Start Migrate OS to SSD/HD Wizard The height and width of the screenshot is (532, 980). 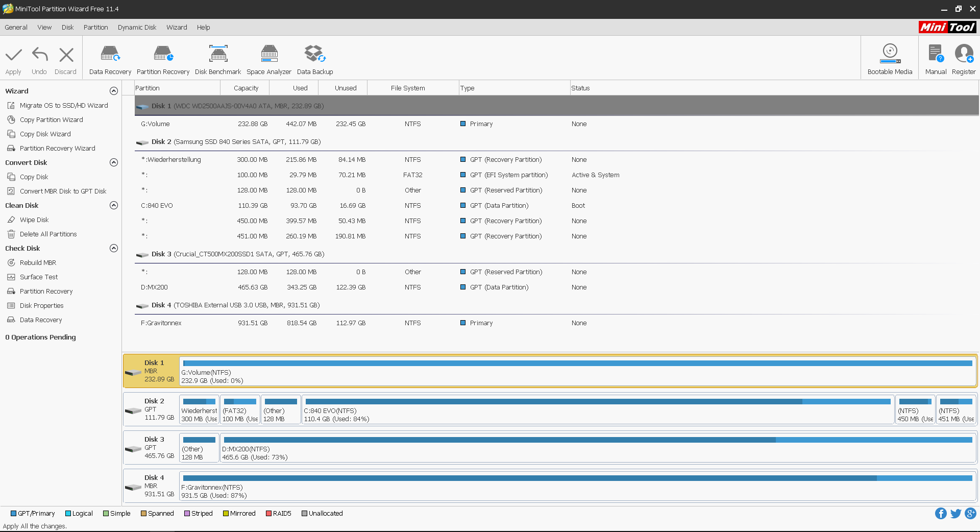(64, 106)
